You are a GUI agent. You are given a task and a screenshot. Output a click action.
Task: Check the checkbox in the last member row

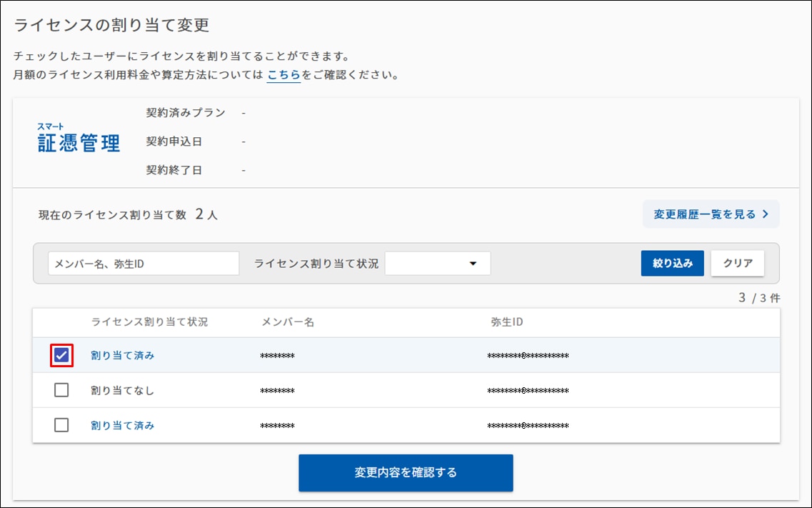(62, 425)
